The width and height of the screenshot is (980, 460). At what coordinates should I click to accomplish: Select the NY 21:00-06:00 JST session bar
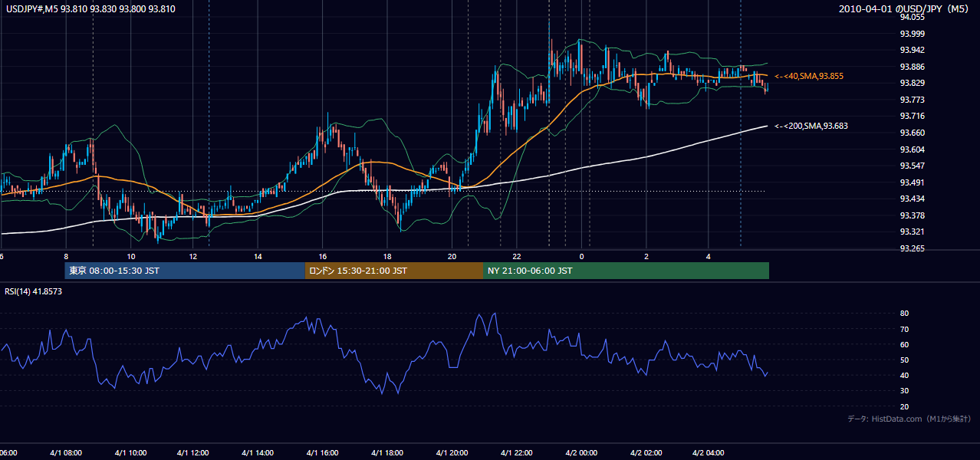click(626, 271)
